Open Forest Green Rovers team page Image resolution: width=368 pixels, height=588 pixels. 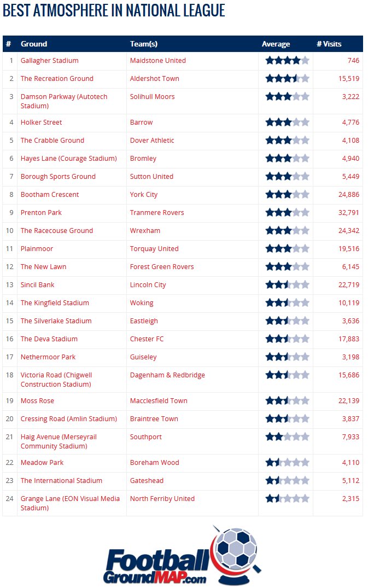[162, 267]
